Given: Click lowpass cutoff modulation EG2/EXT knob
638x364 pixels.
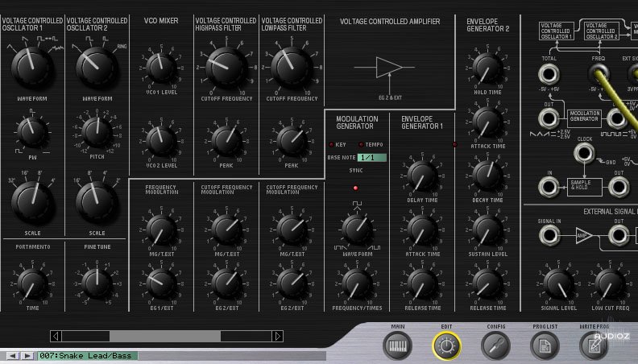Looking at the screenshot, I should (x=292, y=283).
